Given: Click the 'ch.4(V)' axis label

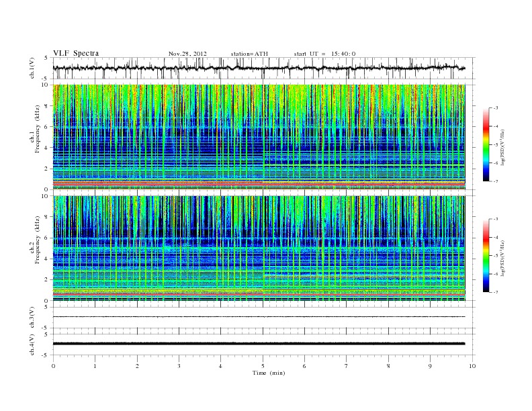Looking at the screenshot, I should click(x=32, y=345).
